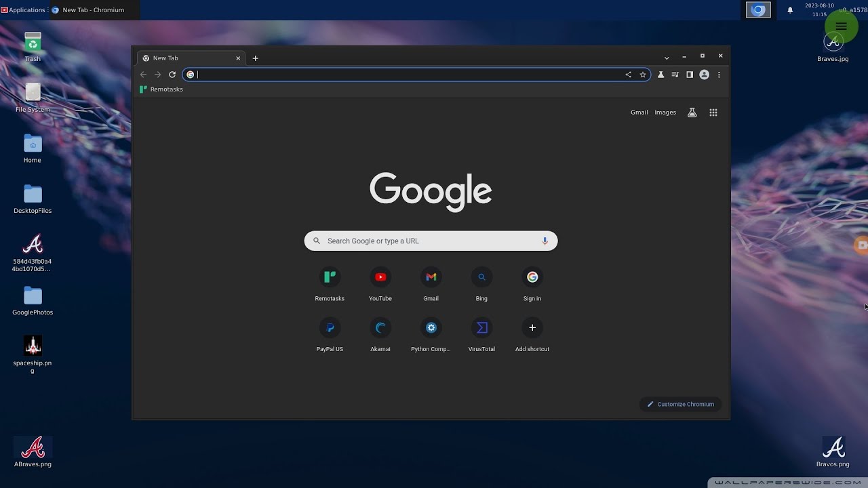Image resolution: width=868 pixels, height=488 pixels.
Task: Select the 584d43fb0a4 desktop file
Action: point(33,253)
